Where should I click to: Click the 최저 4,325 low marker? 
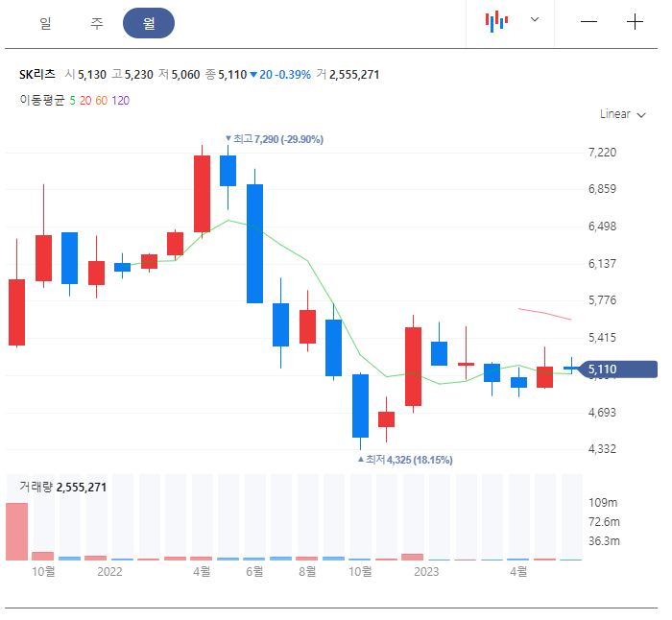click(x=405, y=460)
